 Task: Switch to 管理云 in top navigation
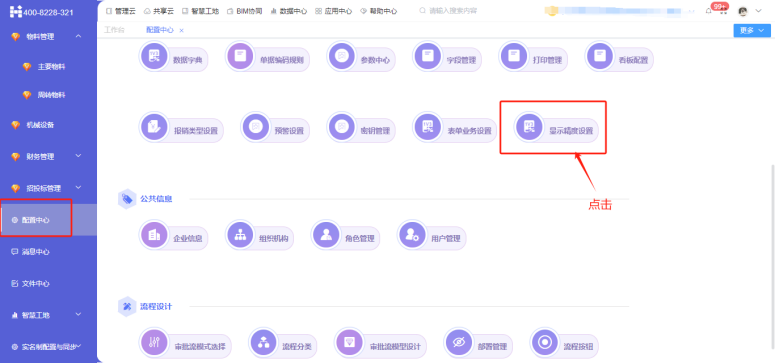(121, 11)
